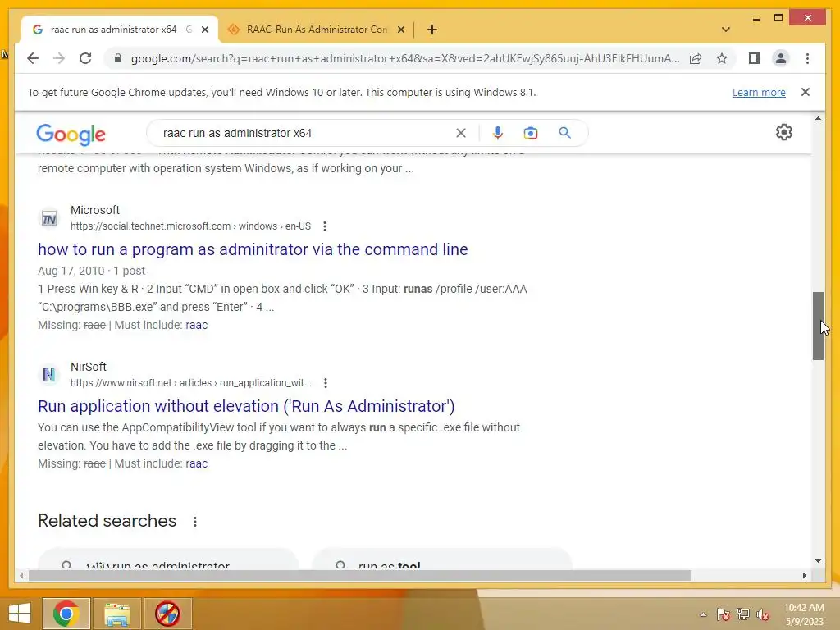The height and width of the screenshot is (630, 840).
Task: Click the TechNet favicon beside Microsoft
Action: point(49,218)
